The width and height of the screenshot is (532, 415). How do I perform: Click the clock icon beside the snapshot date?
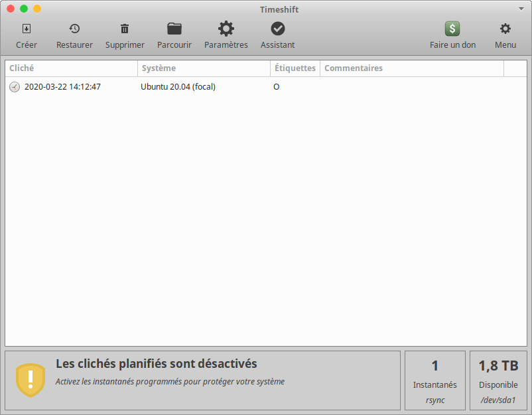[x=15, y=87]
